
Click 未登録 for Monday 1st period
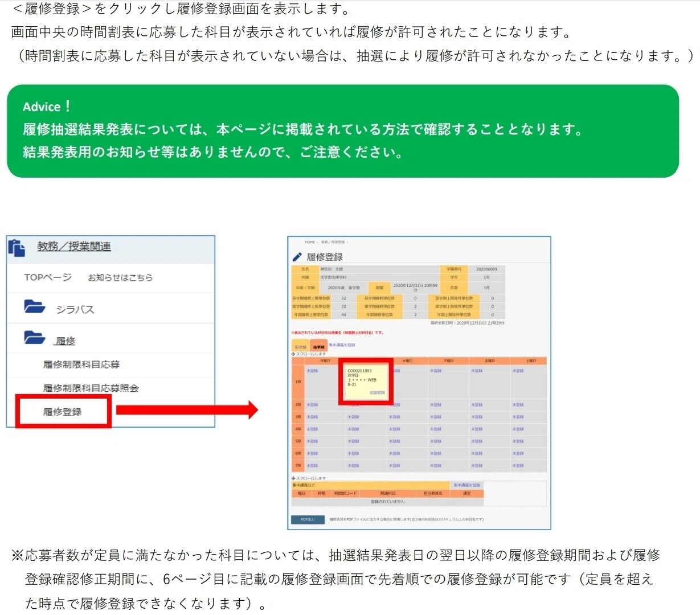(312, 371)
